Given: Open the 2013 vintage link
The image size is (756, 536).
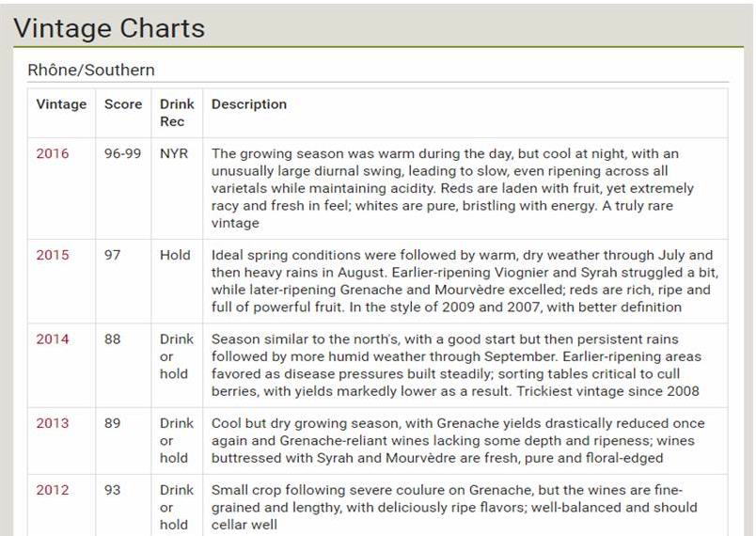Looking at the screenshot, I should tap(53, 423).
